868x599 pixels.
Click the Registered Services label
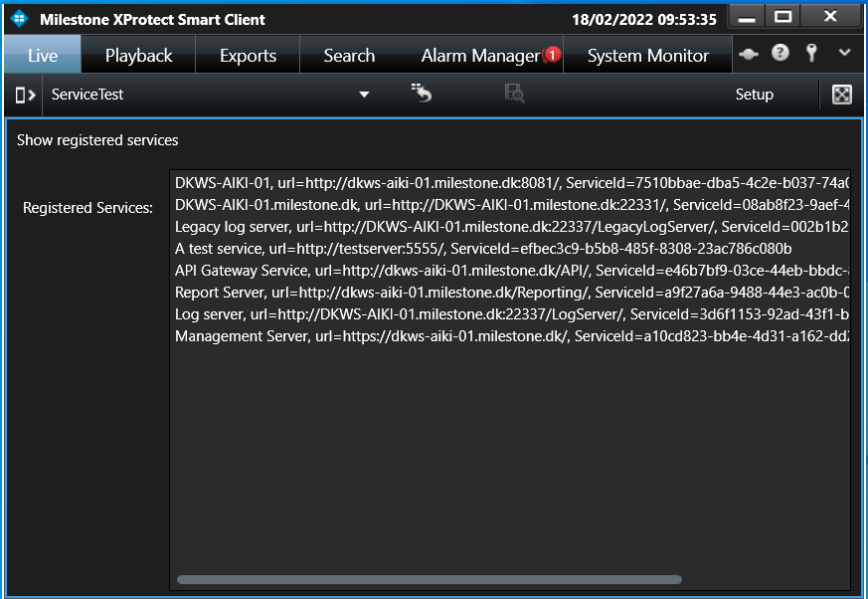(x=87, y=208)
